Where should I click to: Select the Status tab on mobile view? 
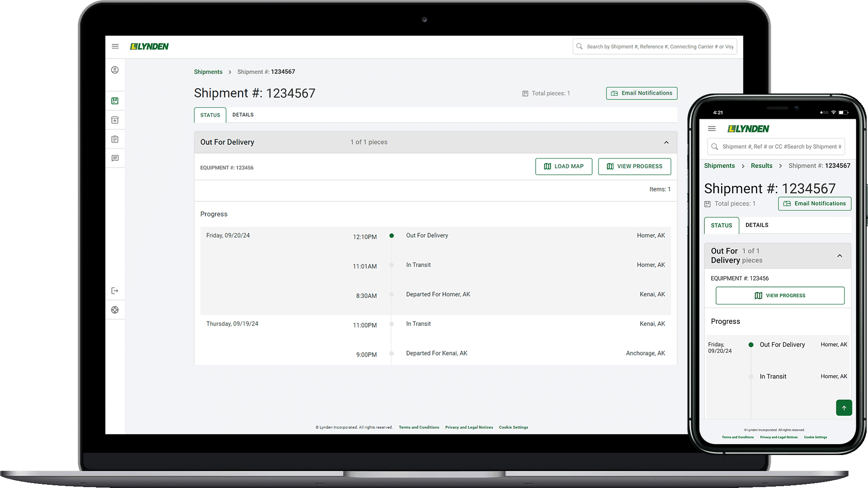point(722,225)
